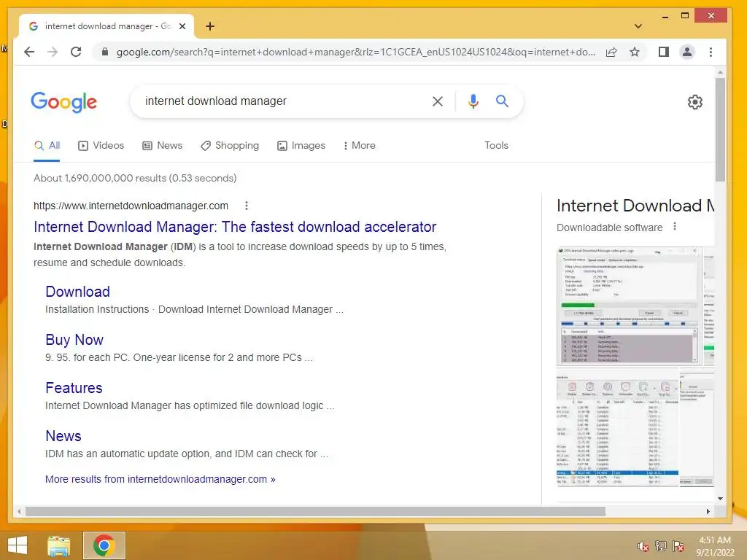Viewport: 747px width, 560px height.
Task: Open a new tab with the plus button
Action: click(210, 26)
